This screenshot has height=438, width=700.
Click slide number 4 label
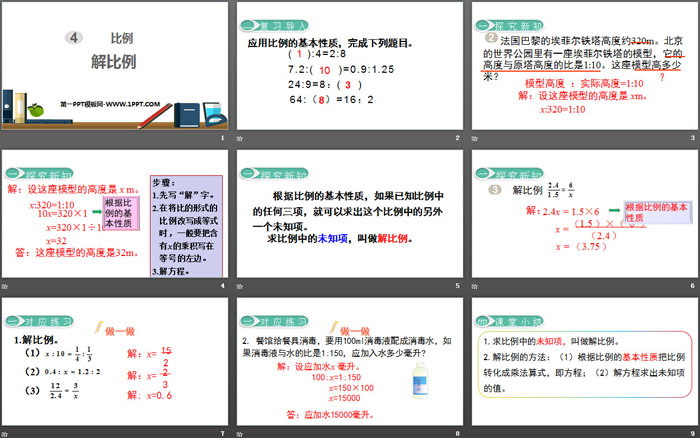[x=223, y=286]
